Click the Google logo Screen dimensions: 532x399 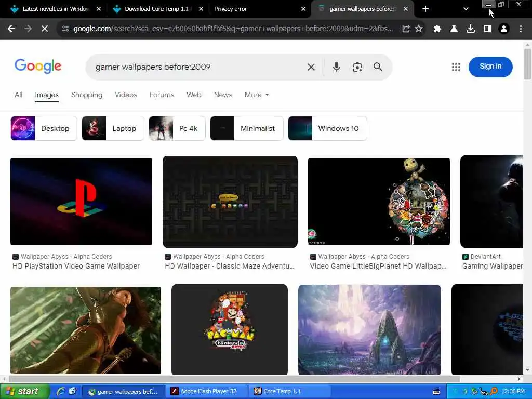coord(38,66)
